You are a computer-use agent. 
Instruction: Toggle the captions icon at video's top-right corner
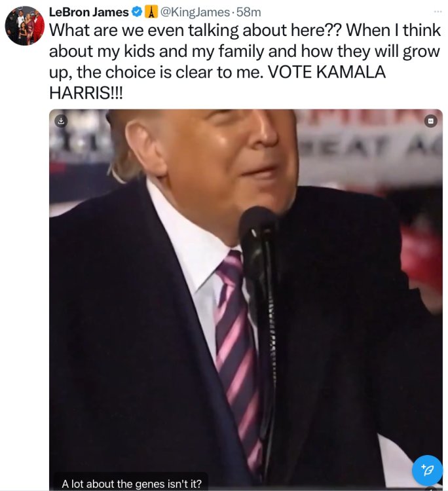coord(431,121)
